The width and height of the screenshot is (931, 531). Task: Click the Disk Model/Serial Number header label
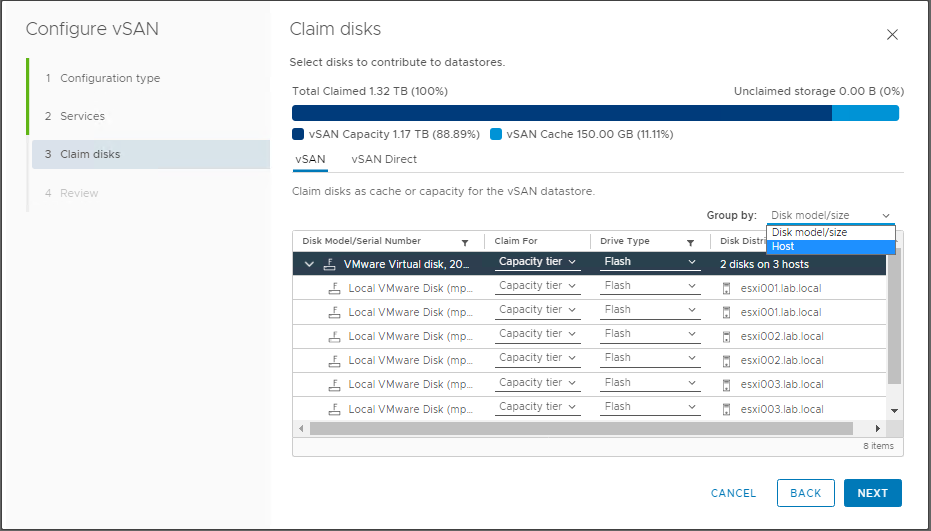pos(362,241)
